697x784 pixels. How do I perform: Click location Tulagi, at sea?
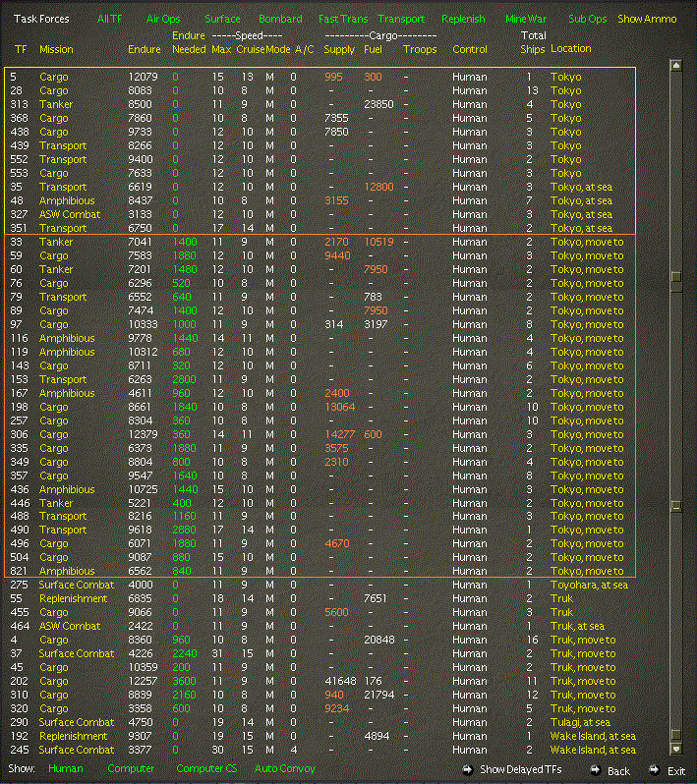point(580,722)
